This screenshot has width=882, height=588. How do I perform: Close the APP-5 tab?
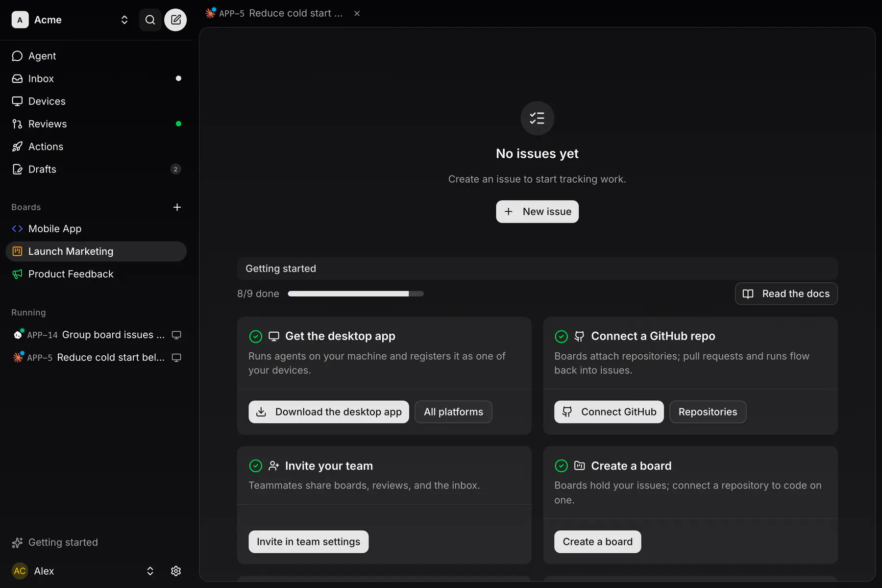tap(357, 13)
